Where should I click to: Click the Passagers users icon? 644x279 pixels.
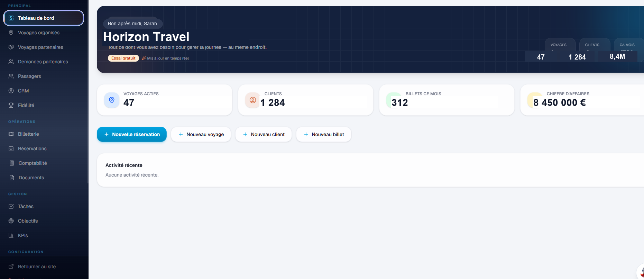click(11, 76)
